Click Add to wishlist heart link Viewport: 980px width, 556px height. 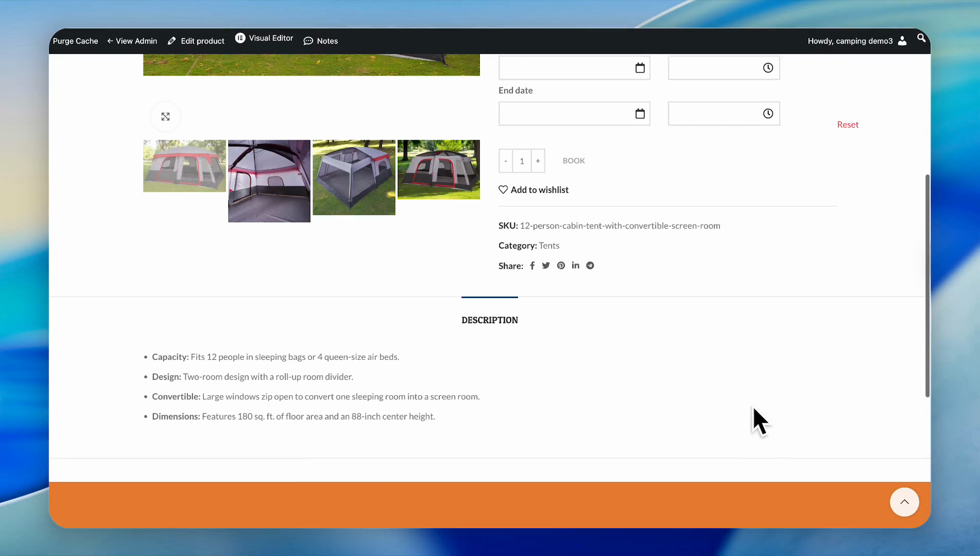coord(534,190)
